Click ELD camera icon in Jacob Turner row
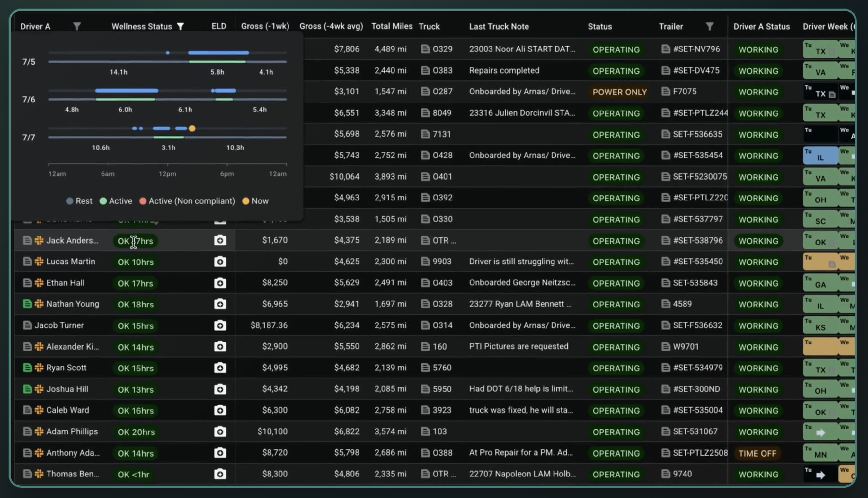Image resolution: width=868 pixels, height=498 pixels. (220, 325)
